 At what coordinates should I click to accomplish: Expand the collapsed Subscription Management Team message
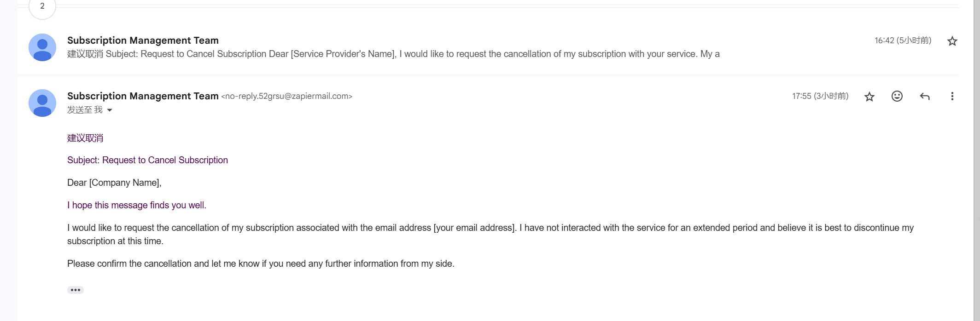tap(488, 47)
